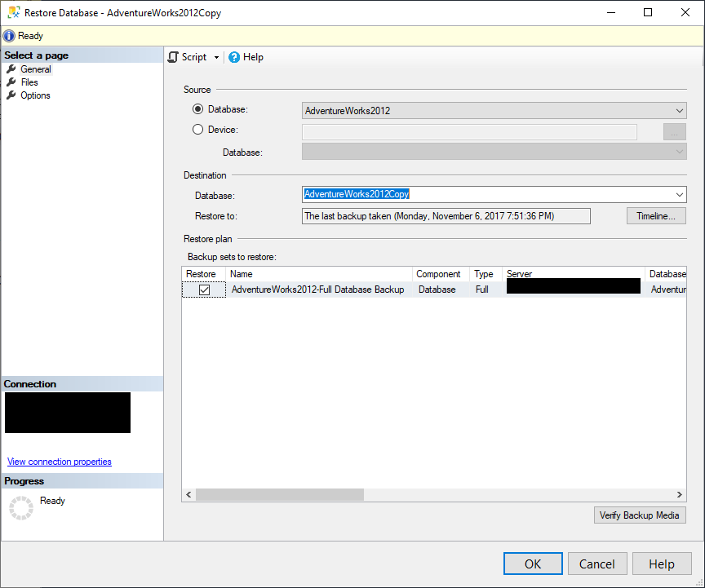Click the Device path input field
The height and width of the screenshot is (588, 705).
coord(469,132)
